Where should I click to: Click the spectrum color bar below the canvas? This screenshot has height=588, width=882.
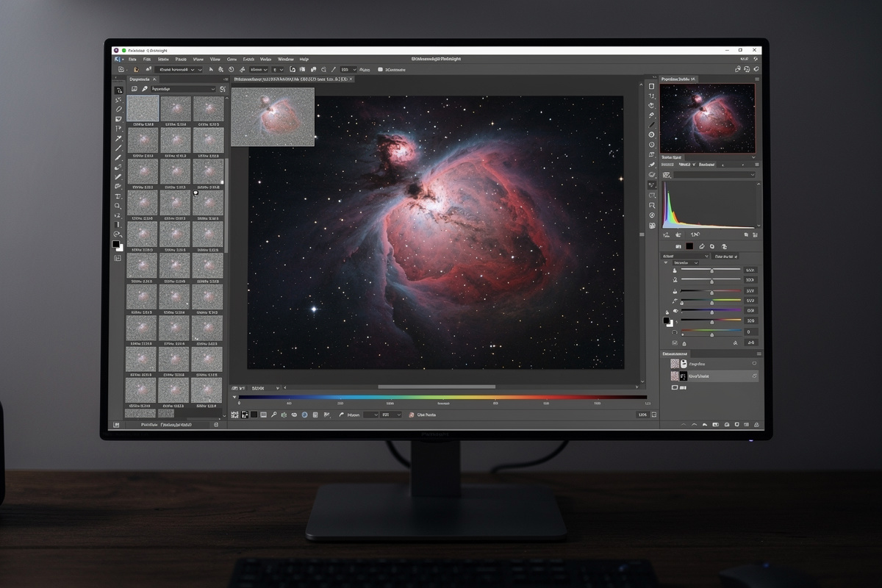click(x=442, y=397)
